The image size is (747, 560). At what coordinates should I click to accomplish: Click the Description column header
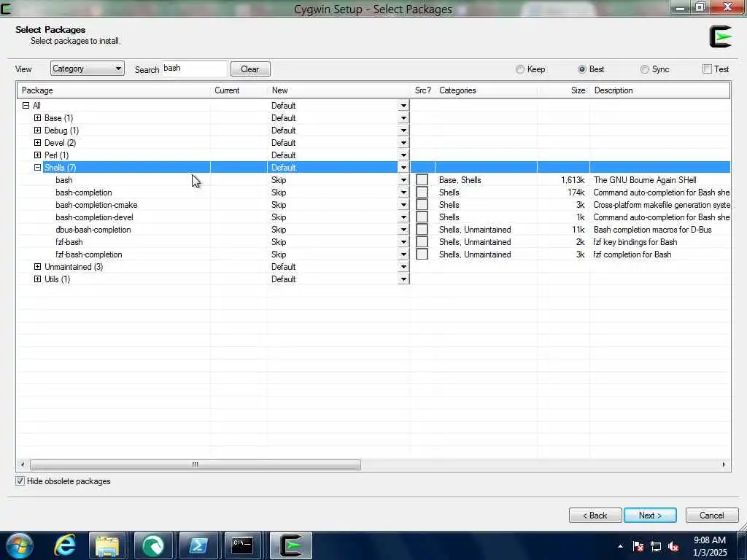(x=659, y=90)
